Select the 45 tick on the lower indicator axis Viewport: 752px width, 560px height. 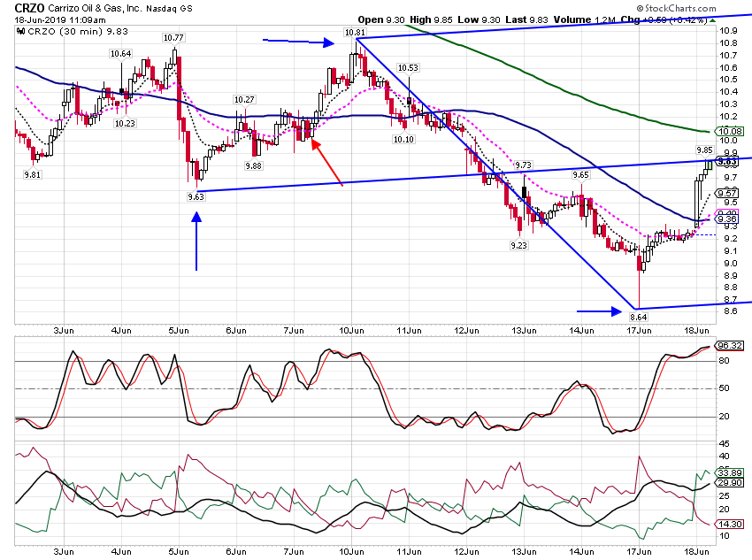pyautogui.click(x=725, y=444)
